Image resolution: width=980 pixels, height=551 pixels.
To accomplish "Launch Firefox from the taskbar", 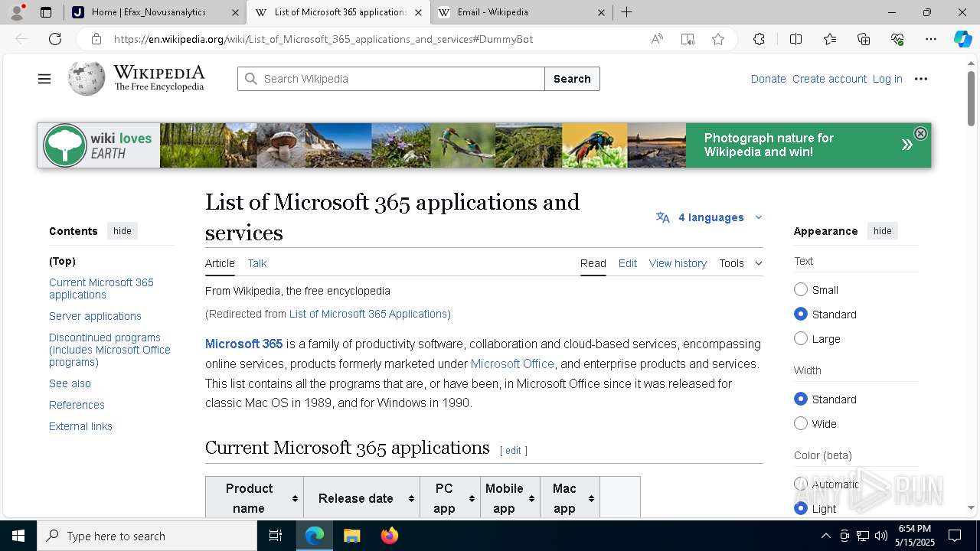I will click(389, 536).
